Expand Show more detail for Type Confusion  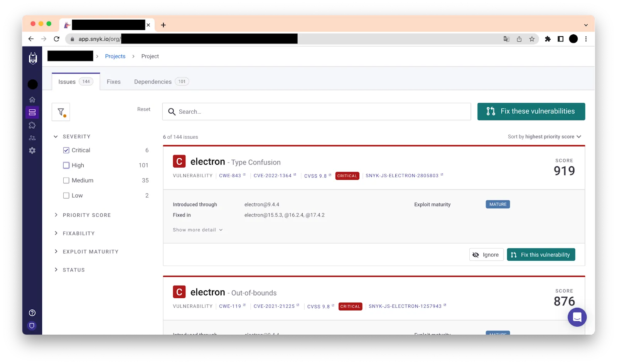coord(198,230)
